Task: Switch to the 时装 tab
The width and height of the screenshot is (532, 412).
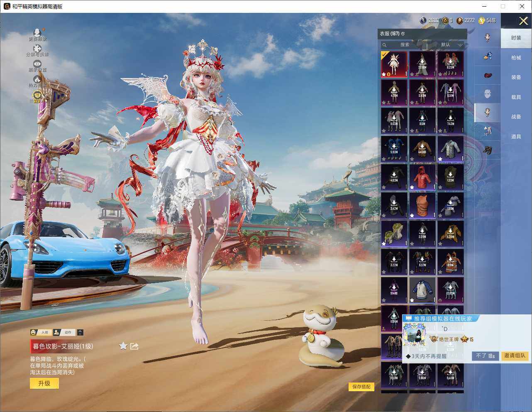Action: [516, 38]
